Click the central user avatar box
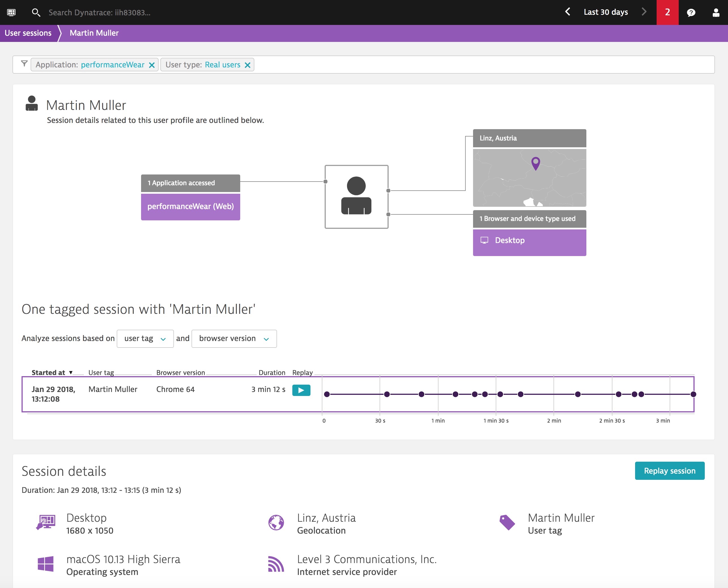The width and height of the screenshot is (728, 588). [356, 197]
